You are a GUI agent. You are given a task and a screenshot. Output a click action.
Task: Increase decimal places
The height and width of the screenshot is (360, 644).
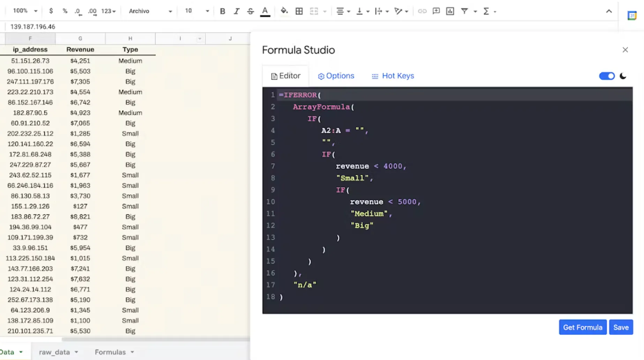[92, 11]
